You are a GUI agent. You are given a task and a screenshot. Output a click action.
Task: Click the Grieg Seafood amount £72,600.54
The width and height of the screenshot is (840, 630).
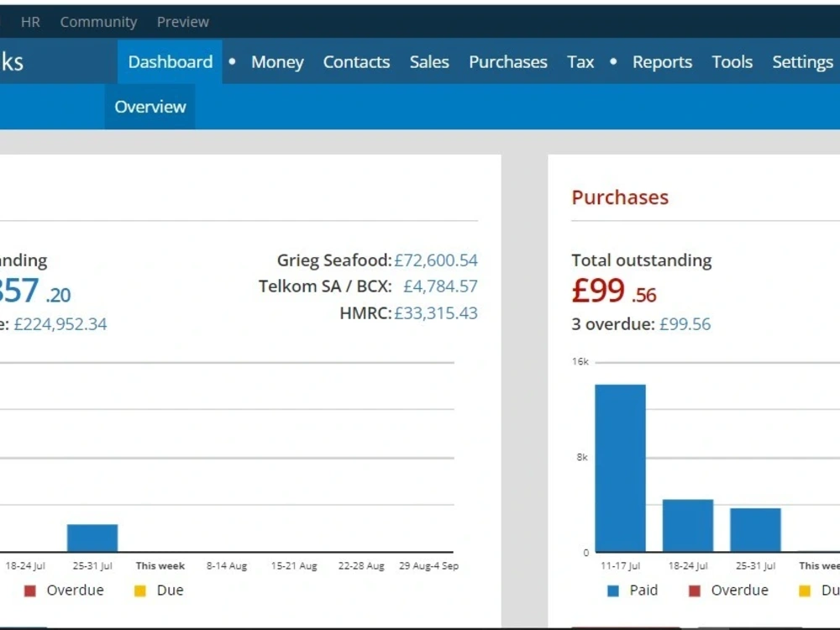pyautogui.click(x=435, y=260)
